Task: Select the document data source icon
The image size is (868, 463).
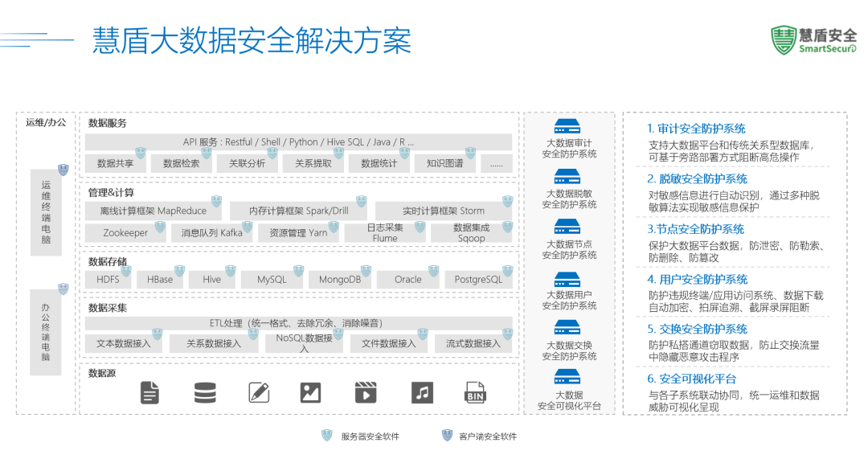Action: pos(149,393)
